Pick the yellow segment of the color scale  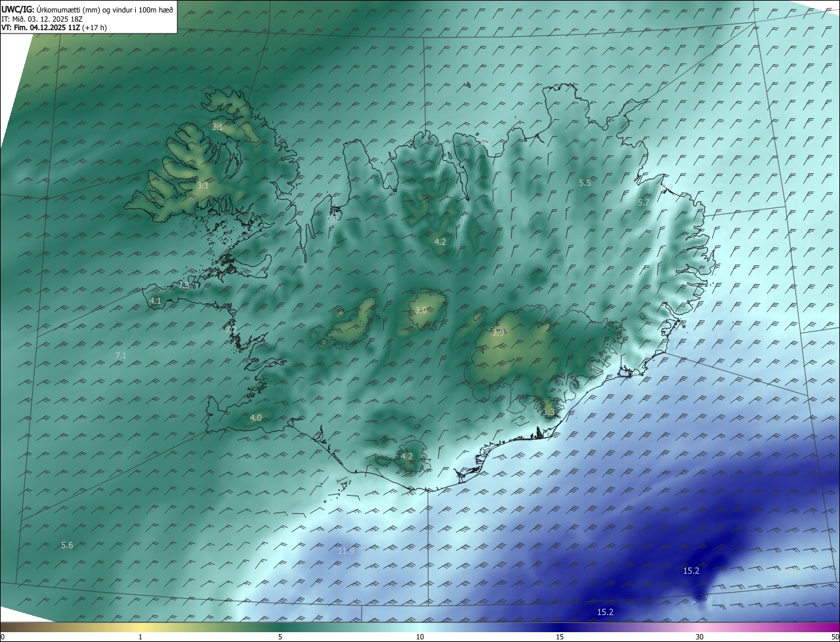click(x=141, y=627)
